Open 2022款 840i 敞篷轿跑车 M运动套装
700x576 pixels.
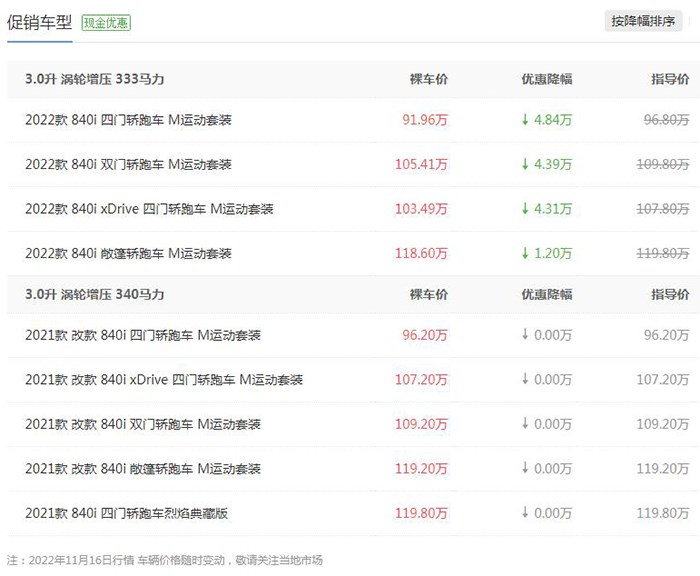(x=128, y=254)
